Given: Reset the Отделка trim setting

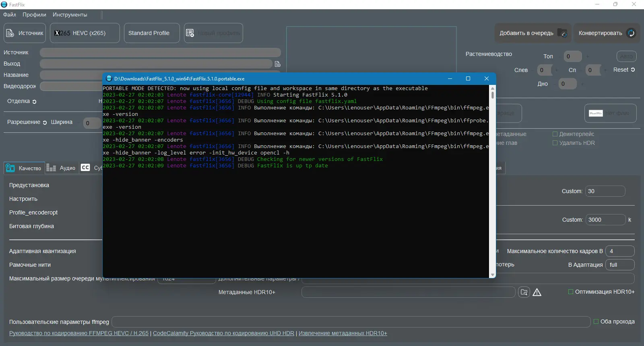Looking at the screenshot, I should [34, 102].
